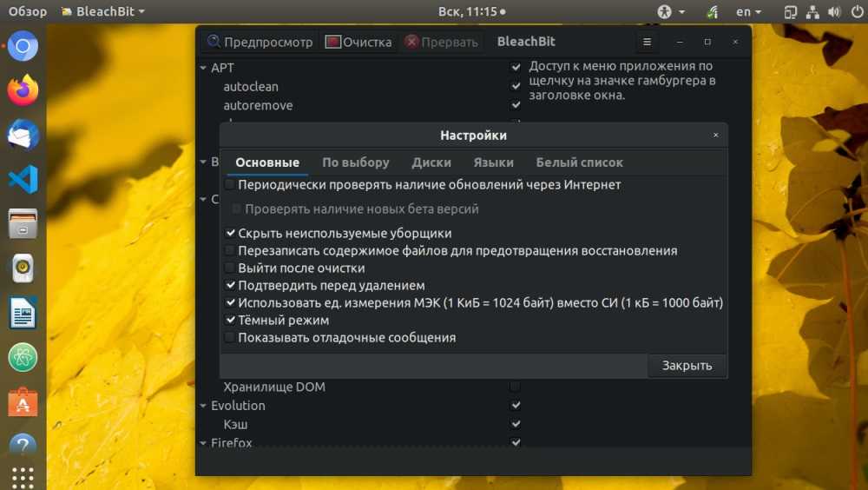Click the Preview magnifier toolbar button
The height and width of the screenshot is (490, 868).
pos(260,42)
